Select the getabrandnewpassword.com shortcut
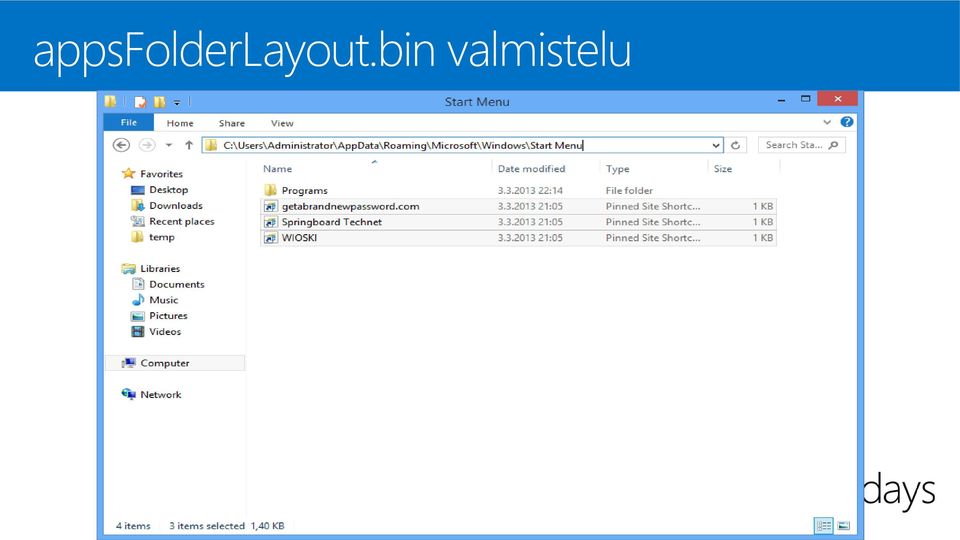 tap(518, 206)
